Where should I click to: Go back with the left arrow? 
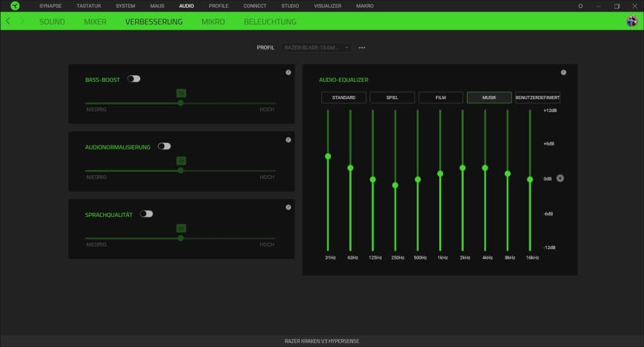click(8, 21)
